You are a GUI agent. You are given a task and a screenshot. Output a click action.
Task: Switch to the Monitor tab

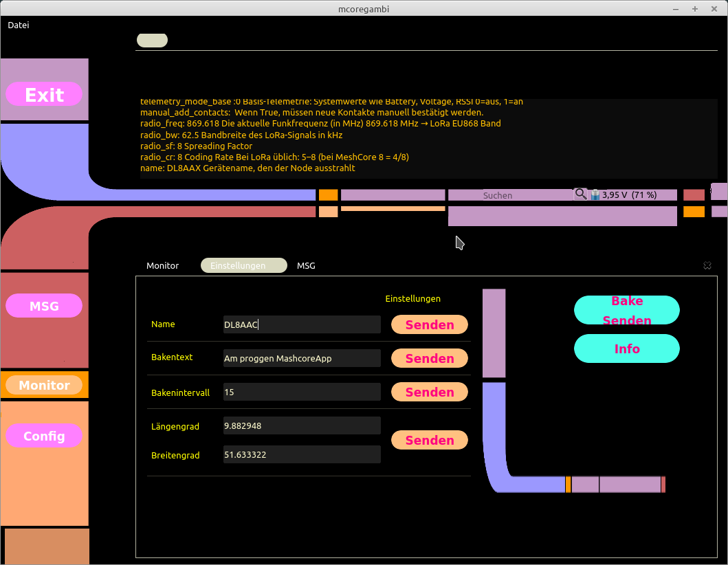click(x=163, y=265)
